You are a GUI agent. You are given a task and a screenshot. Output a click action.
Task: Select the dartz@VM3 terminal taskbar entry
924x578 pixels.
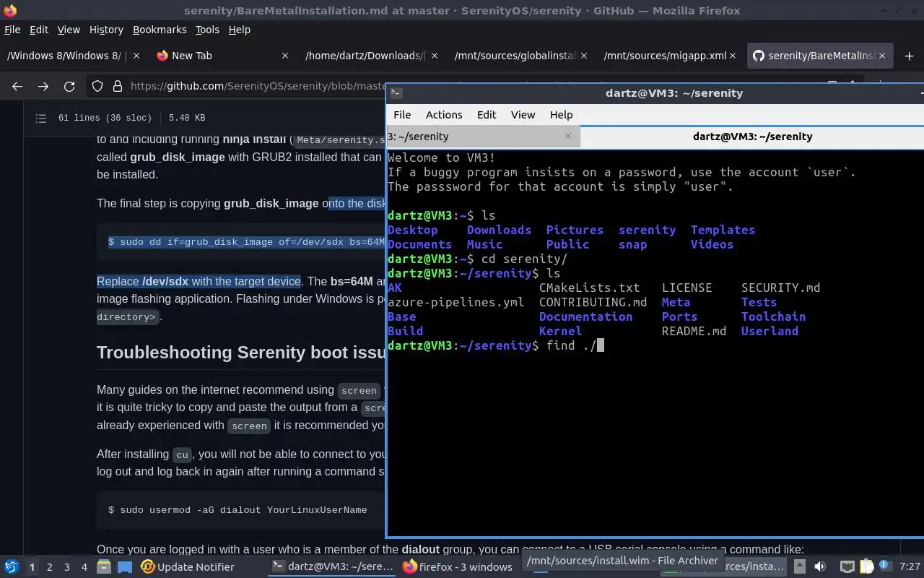tap(333, 567)
